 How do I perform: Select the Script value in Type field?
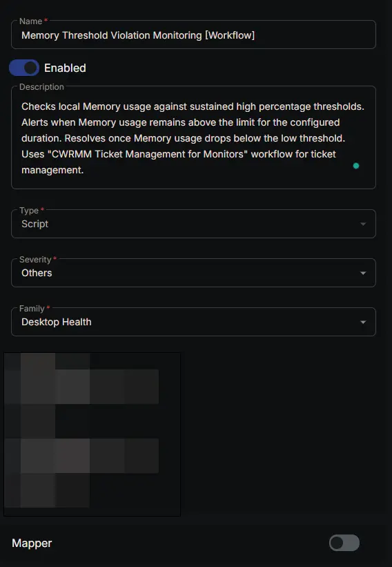35,224
